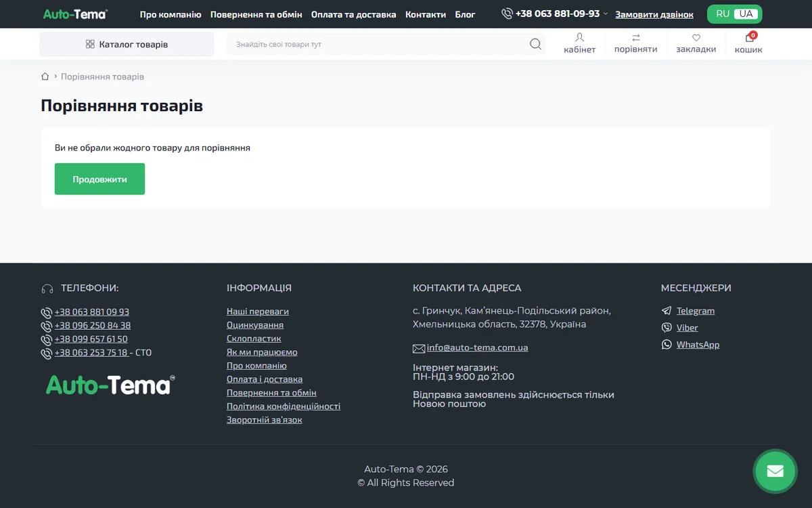The height and width of the screenshot is (508, 812).
Task: Click the Auto-Tema footer logo
Action: (x=110, y=385)
